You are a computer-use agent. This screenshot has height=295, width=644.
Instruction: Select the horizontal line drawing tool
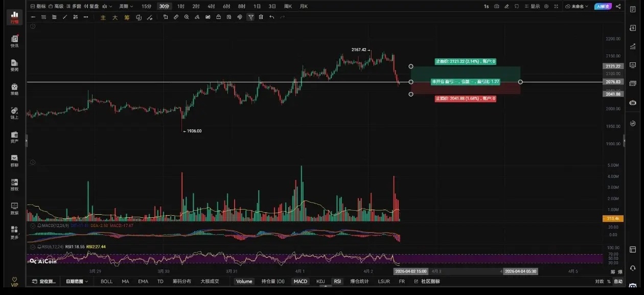(x=33, y=17)
